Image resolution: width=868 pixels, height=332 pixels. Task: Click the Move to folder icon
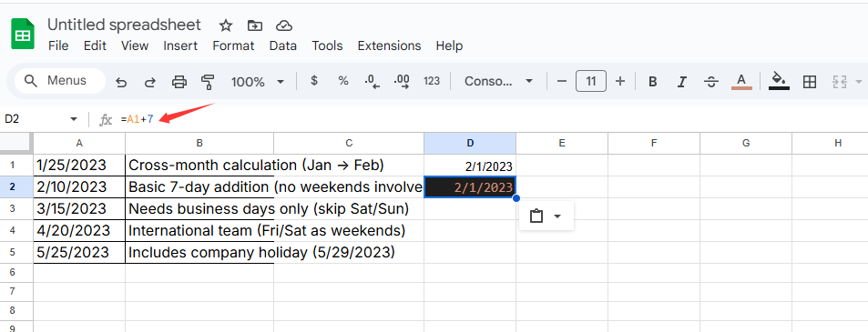255,25
